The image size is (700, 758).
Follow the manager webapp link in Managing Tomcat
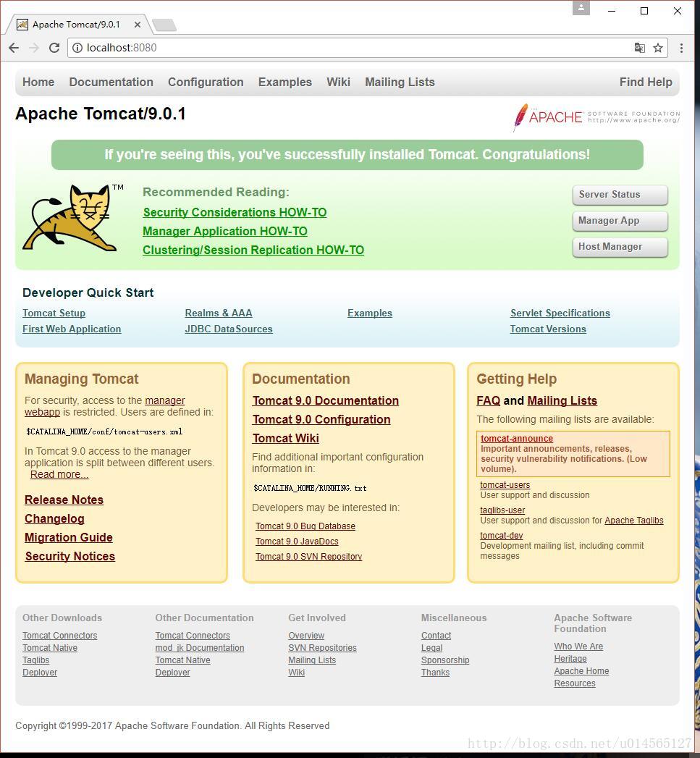[165, 401]
